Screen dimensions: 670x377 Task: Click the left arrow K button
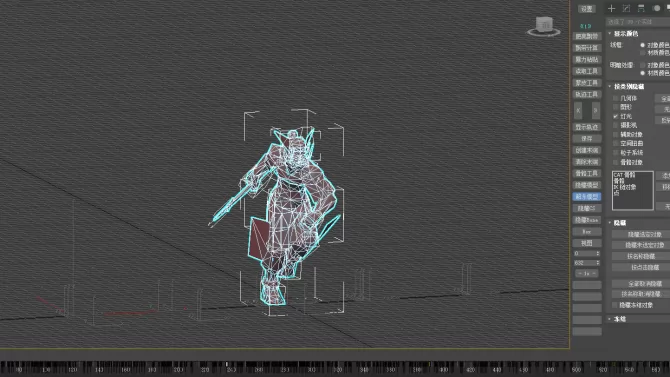click(578, 111)
